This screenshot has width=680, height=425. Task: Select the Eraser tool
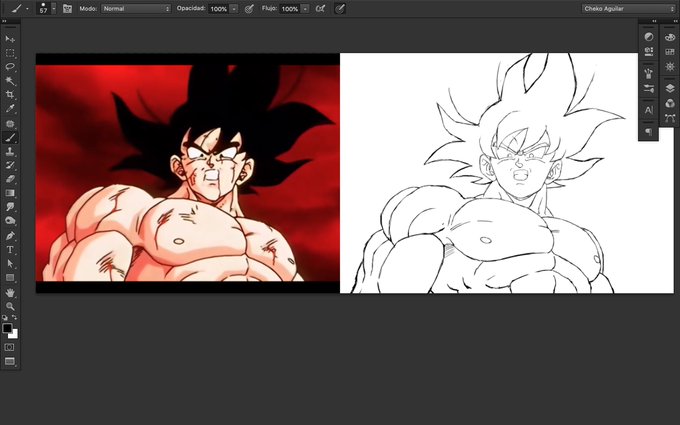coord(10,179)
